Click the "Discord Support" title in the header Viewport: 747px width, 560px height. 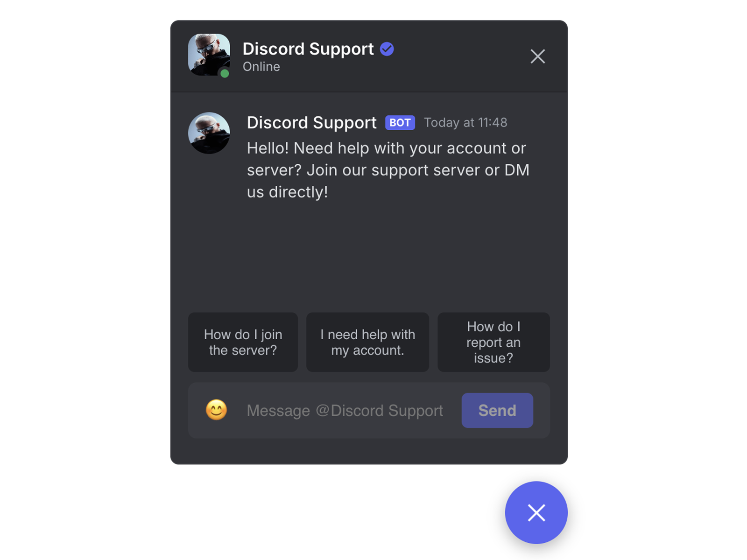coord(308,49)
